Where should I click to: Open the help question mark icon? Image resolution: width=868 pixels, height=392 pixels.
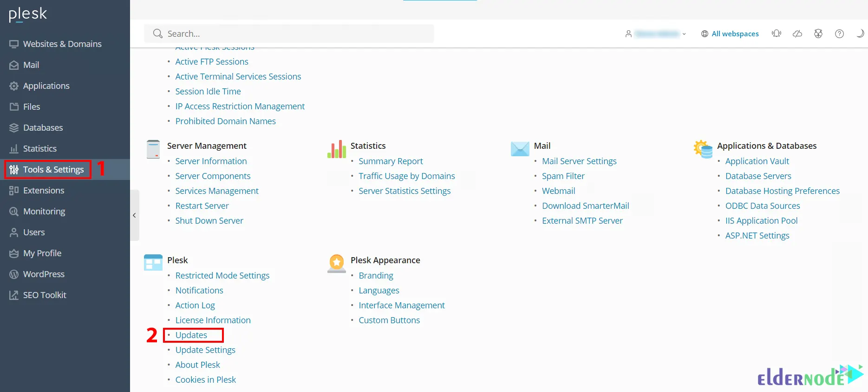pos(839,33)
